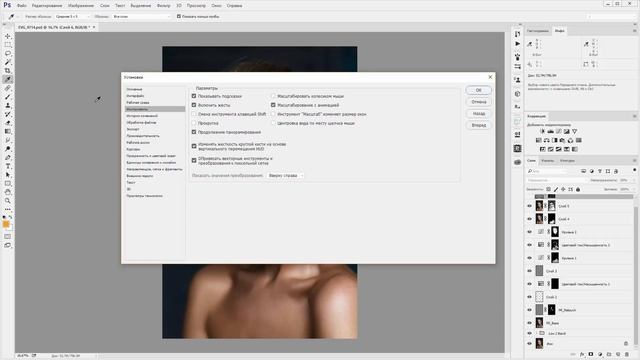
Task: Enable 'Центровка вида по месту щелчка' checkbox
Action: (273, 123)
